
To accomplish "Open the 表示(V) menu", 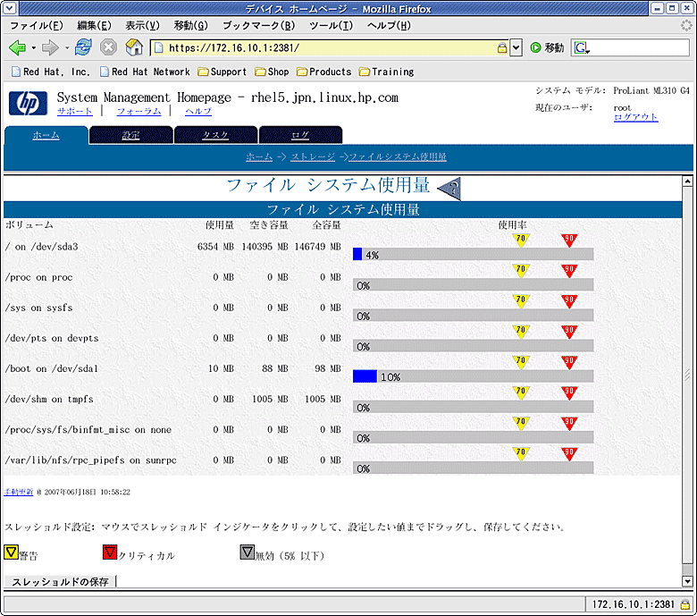I will (x=142, y=25).
